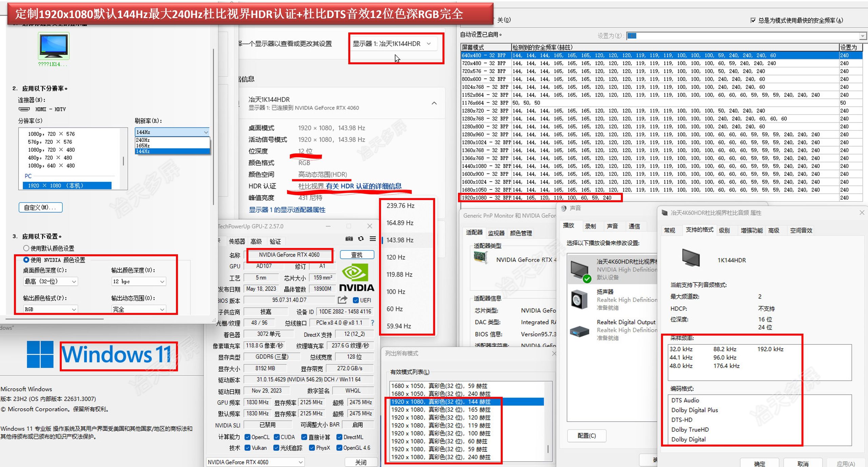Switch to 通信 tab in sound dialog
The width and height of the screenshot is (868, 467).
click(x=634, y=226)
